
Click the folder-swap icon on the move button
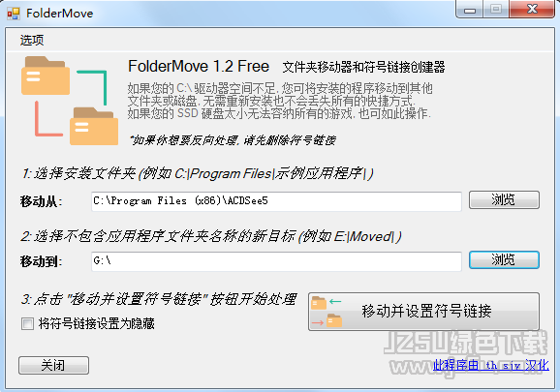pyautogui.click(x=327, y=312)
